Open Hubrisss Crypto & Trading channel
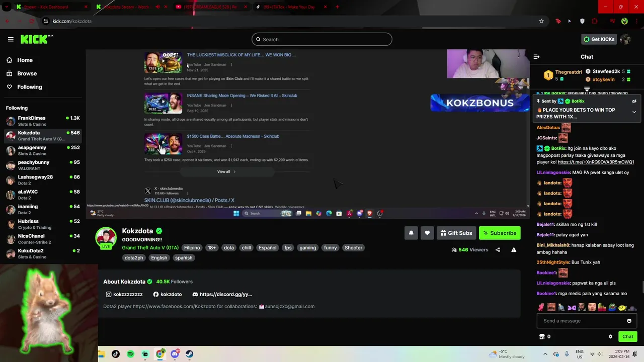The width and height of the screenshot is (644, 362). click(x=43, y=224)
